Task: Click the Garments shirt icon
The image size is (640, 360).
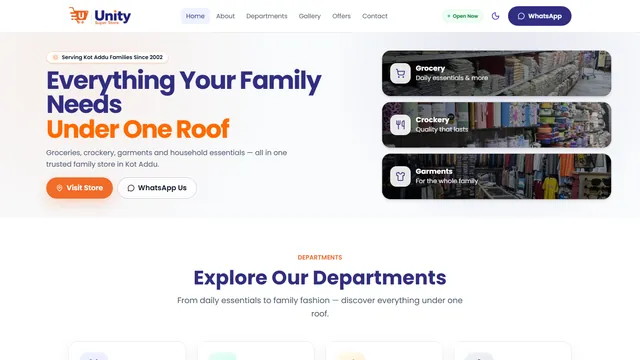Action: 400,176
